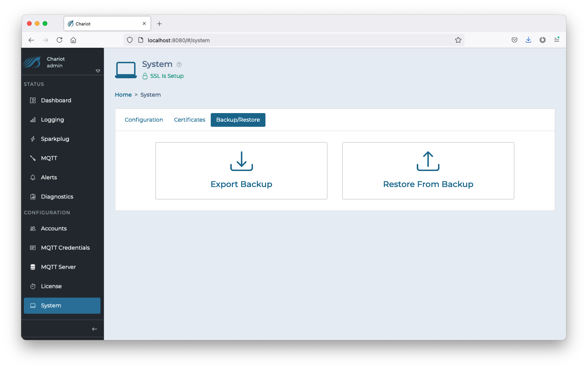Click the browser account profile icon

tap(543, 40)
